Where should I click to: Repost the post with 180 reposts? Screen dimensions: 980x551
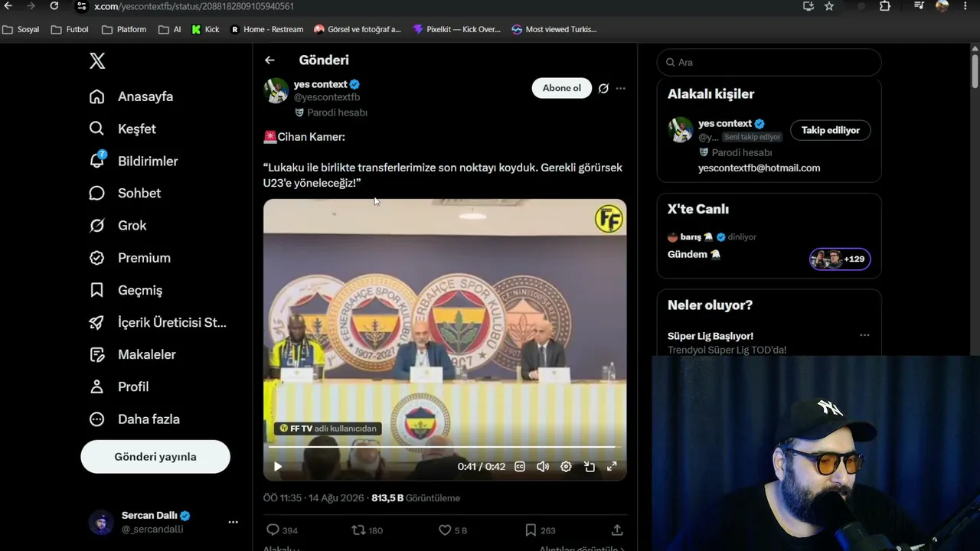367,530
